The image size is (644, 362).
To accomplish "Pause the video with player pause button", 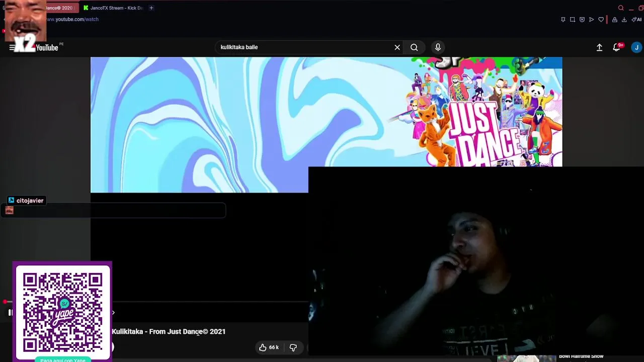I will [10, 313].
